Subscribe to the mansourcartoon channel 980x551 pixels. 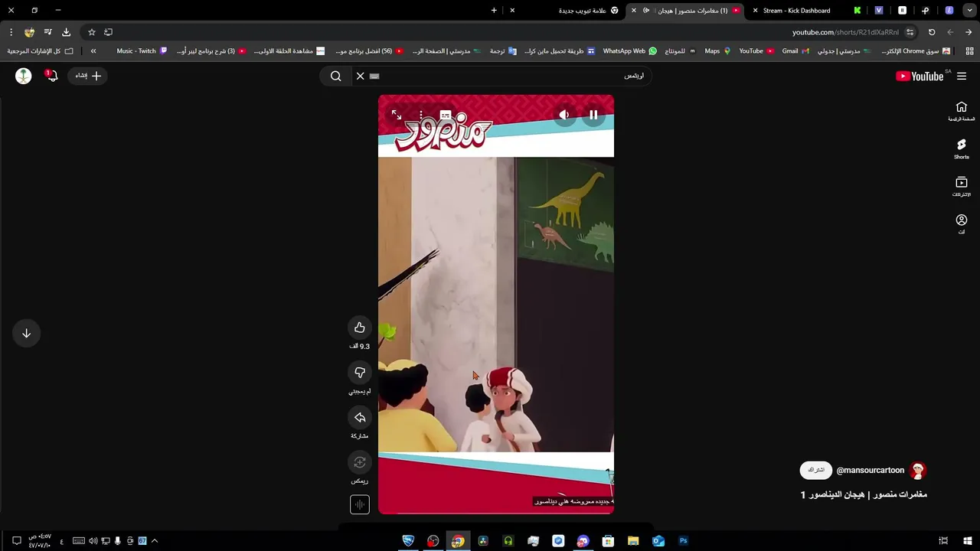[815, 470]
